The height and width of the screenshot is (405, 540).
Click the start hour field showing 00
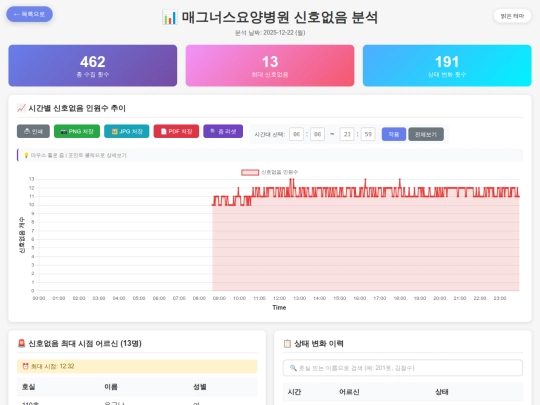coord(296,134)
